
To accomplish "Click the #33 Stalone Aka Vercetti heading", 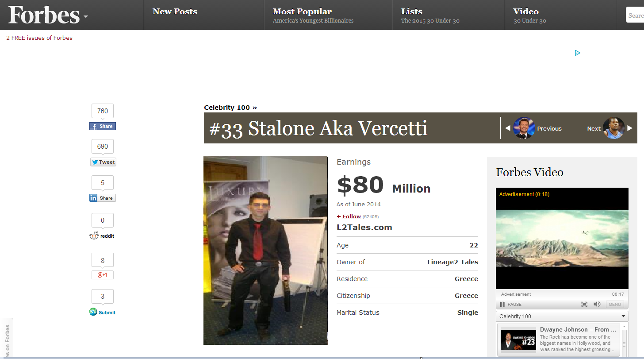I will tap(318, 128).
